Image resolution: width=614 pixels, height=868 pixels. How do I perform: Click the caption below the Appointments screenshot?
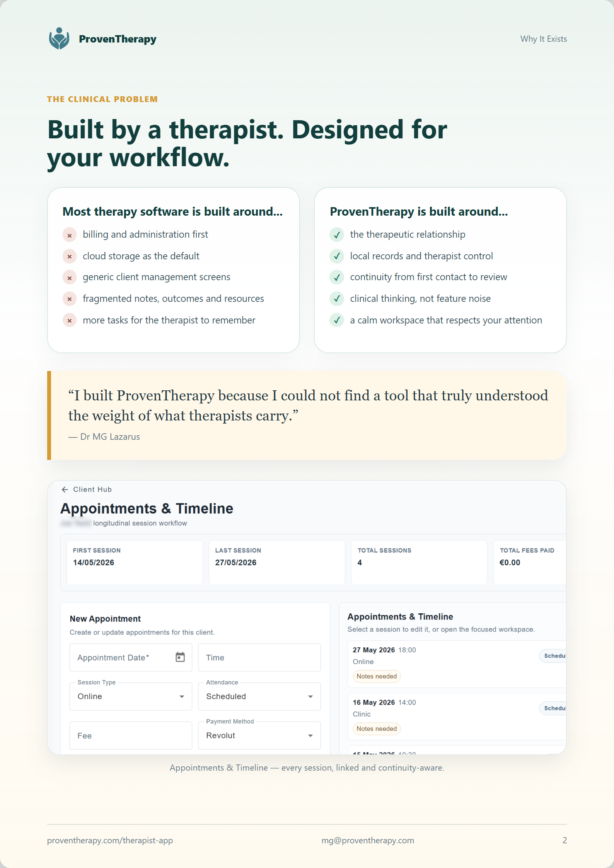pyautogui.click(x=307, y=768)
